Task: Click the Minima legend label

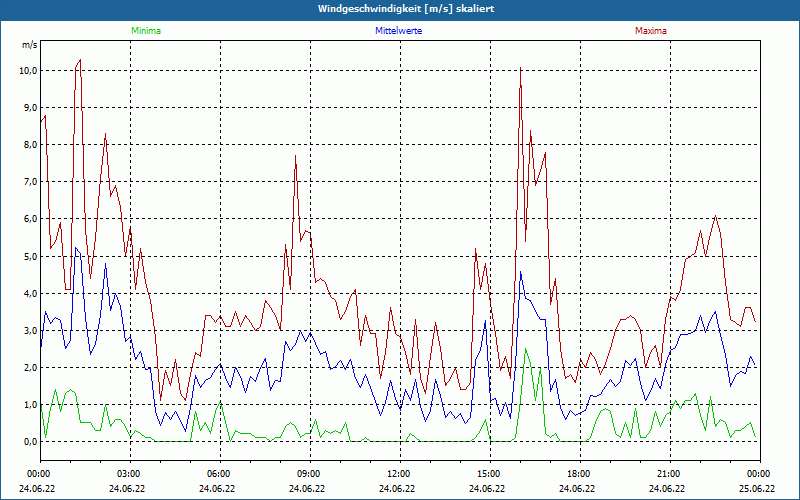Action: 145,31
